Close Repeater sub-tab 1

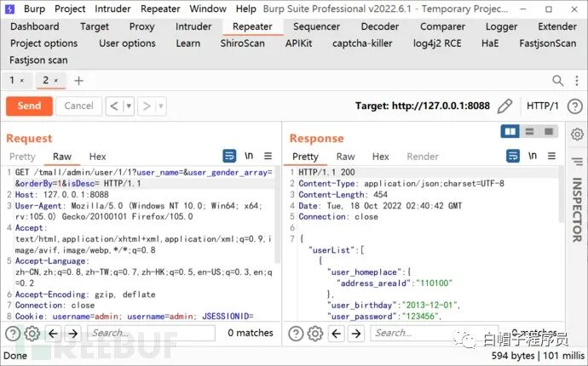click(x=22, y=81)
